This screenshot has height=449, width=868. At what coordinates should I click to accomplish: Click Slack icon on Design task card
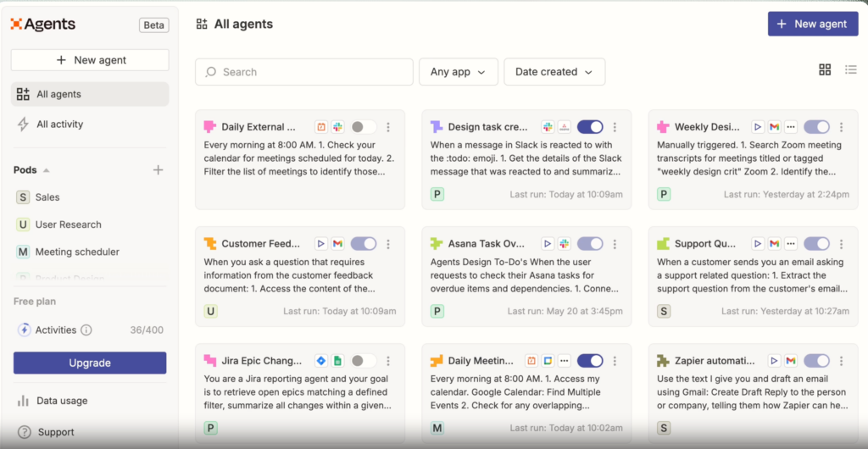(548, 127)
